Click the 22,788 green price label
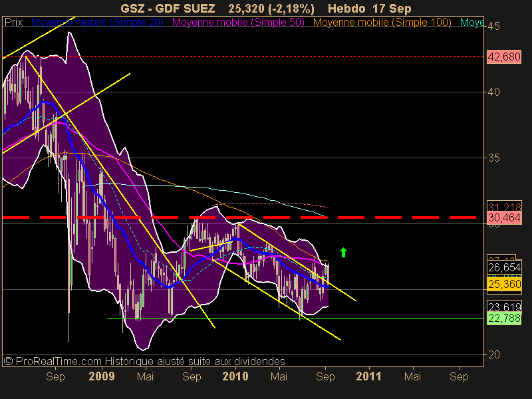532x399 pixels. tap(504, 319)
